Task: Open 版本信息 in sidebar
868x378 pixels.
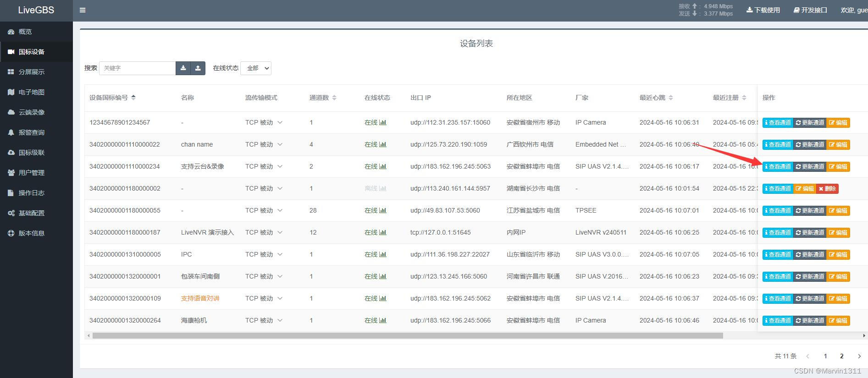Action: (36, 233)
